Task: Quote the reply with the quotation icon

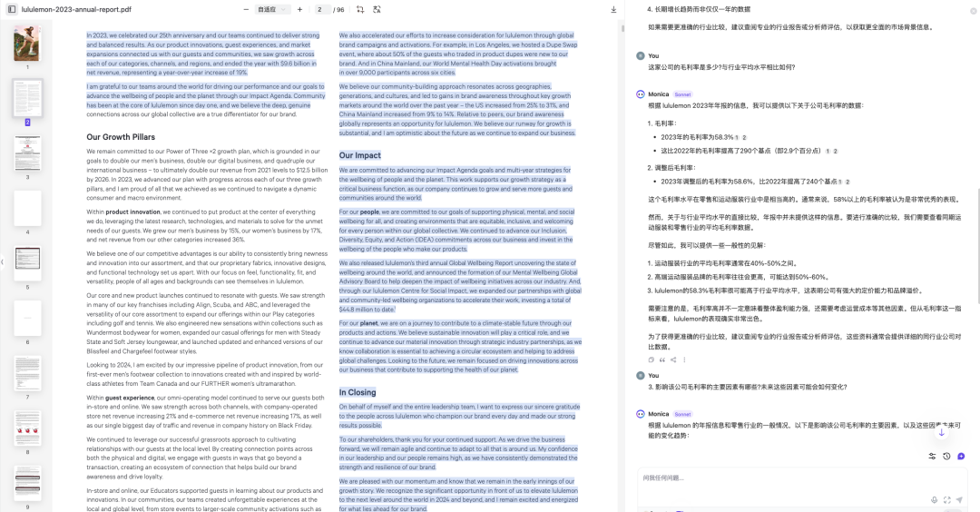Action: click(x=662, y=360)
